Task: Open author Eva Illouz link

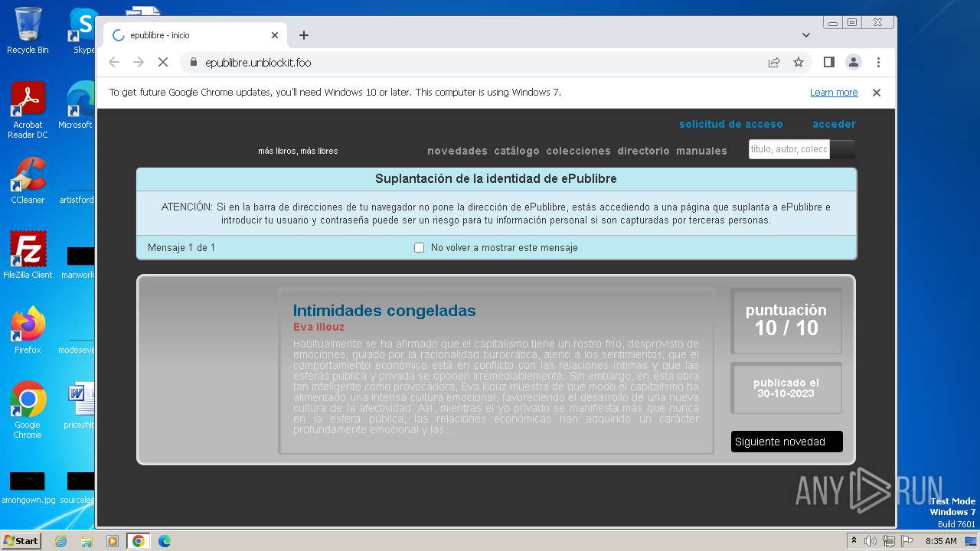Action: [x=318, y=328]
